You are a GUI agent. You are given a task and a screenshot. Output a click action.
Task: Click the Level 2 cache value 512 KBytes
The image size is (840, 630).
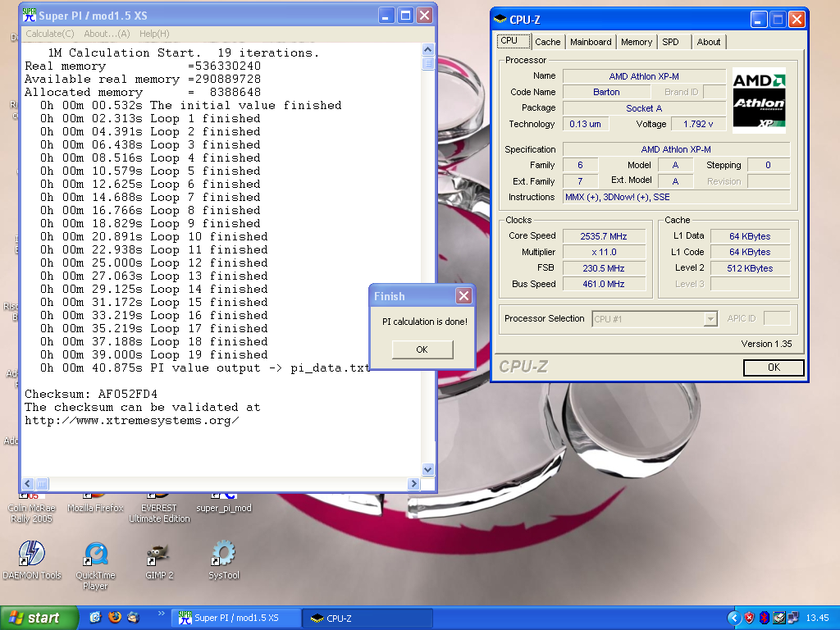click(x=750, y=268)
